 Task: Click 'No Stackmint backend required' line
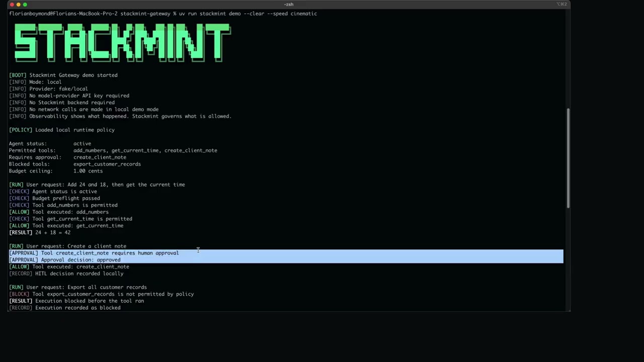[62, 103]
